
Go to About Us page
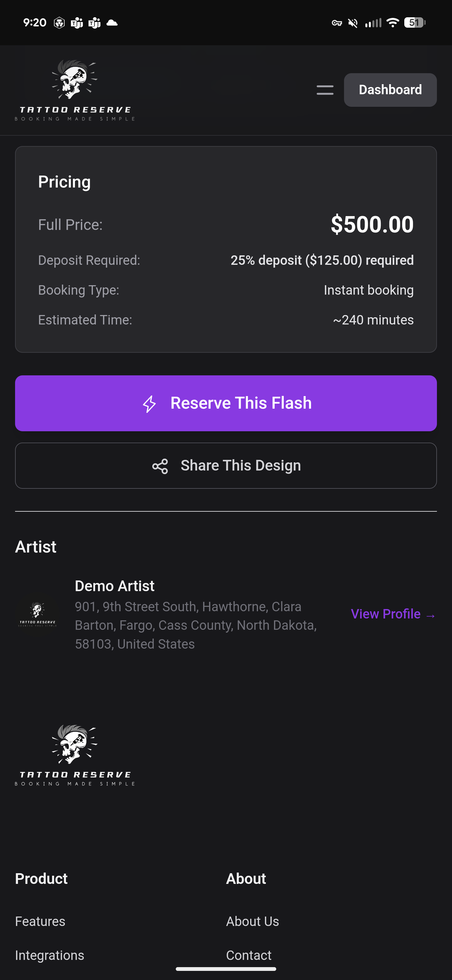(252, 921)
